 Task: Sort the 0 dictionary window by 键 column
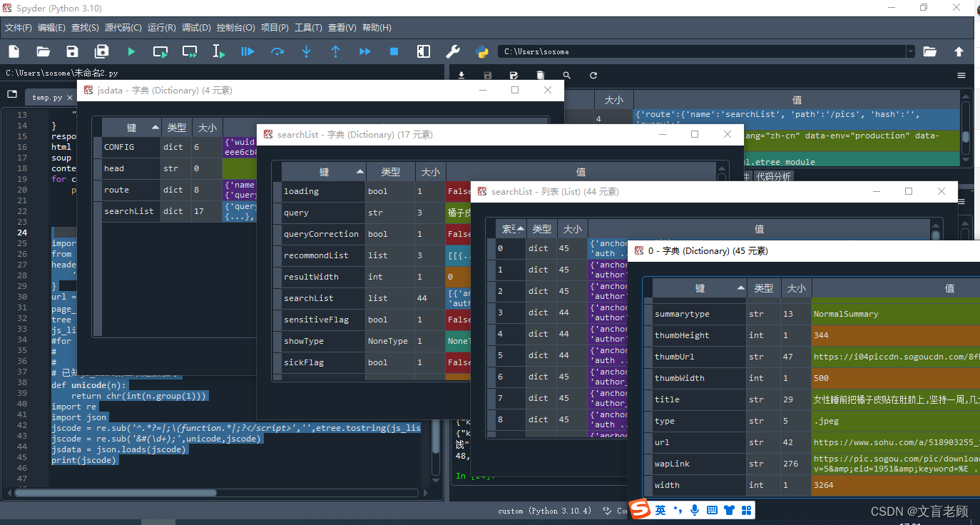(700, 288)
